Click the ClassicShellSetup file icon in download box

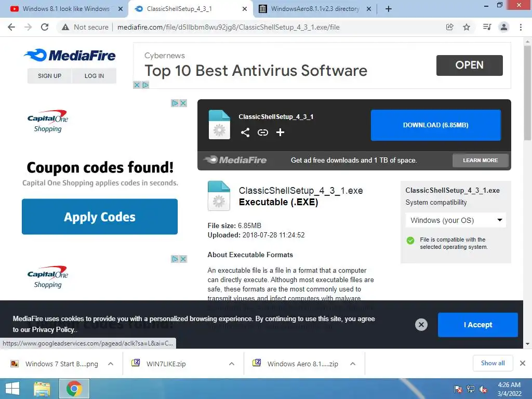(219, 125)
